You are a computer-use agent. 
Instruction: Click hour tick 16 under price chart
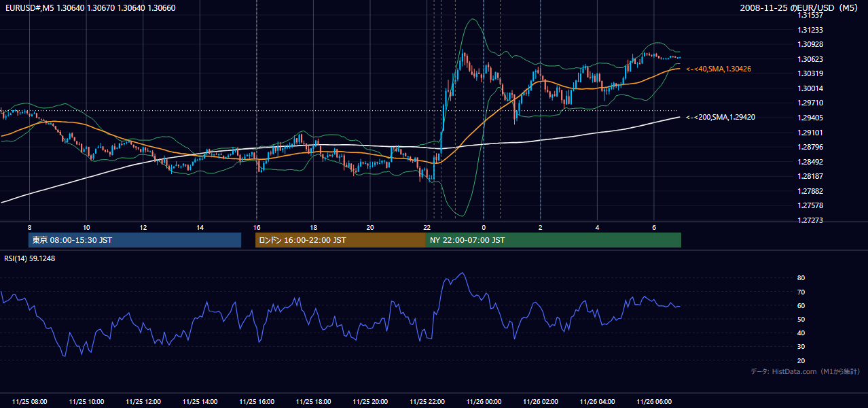pos(257,227)
